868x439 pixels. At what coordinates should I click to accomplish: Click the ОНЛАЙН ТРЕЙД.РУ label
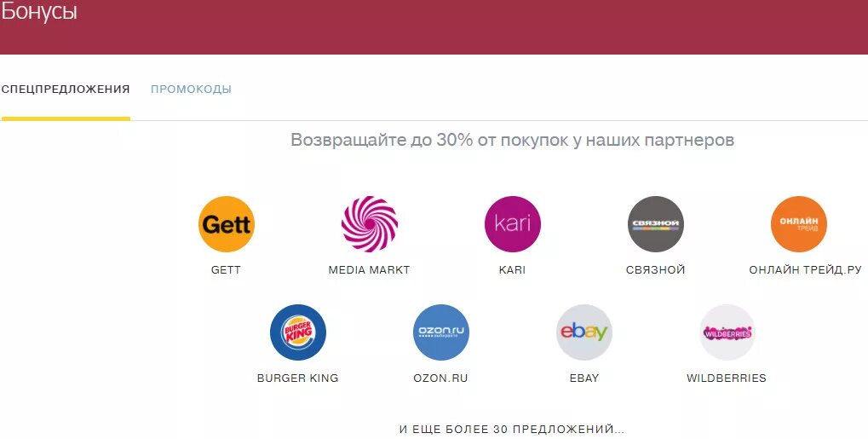(x=806, y=270)
